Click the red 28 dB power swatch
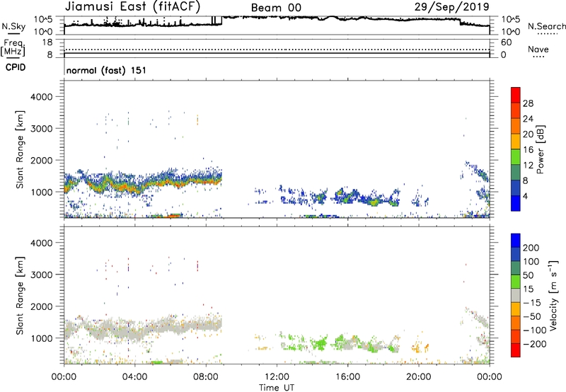 516,95
